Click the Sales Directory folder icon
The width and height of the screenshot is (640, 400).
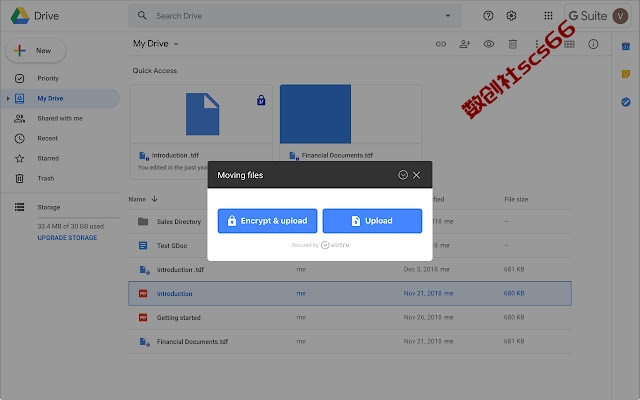(143, 222)
